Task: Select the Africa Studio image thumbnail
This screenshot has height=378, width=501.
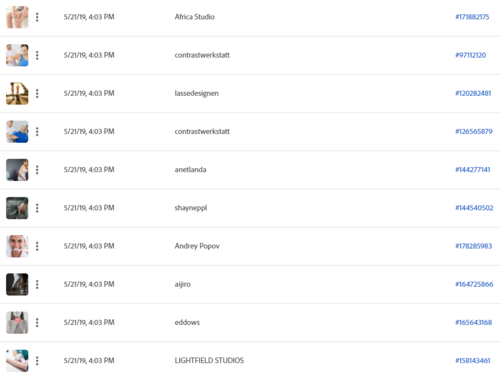Action: 17,17
